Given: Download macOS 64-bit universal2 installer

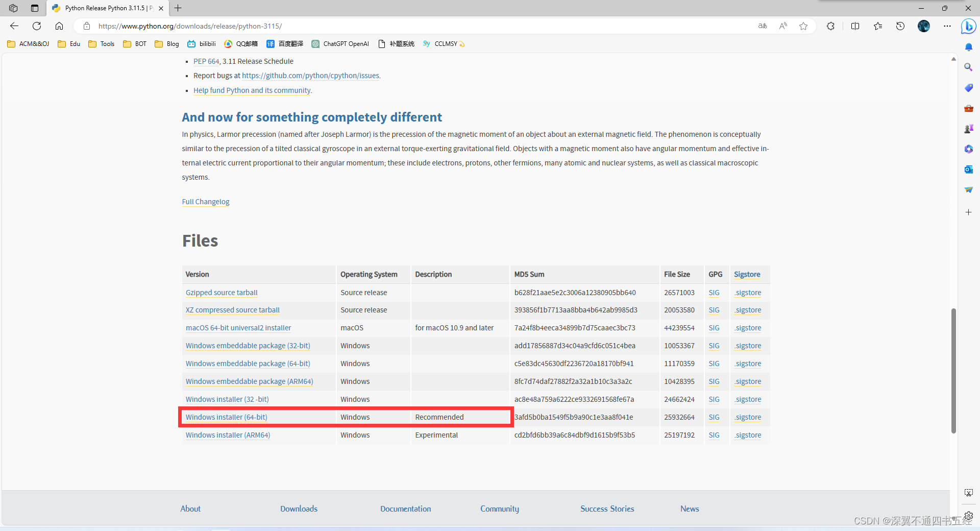Looking at the screenshot, I should click(238, 328).
